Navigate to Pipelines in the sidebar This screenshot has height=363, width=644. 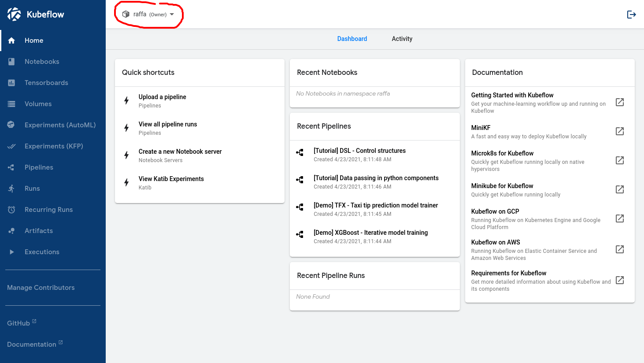pos(53,167)
